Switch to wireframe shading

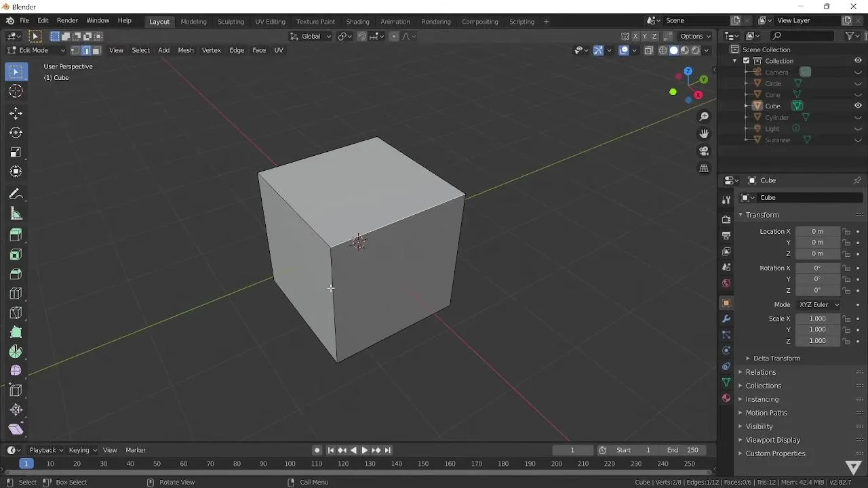[x=663, y=50]
